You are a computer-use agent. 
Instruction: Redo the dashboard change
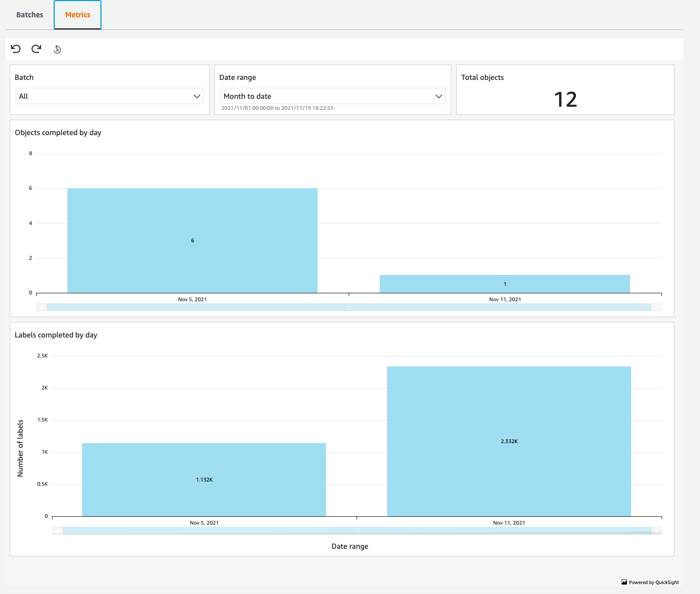(36, 48)
